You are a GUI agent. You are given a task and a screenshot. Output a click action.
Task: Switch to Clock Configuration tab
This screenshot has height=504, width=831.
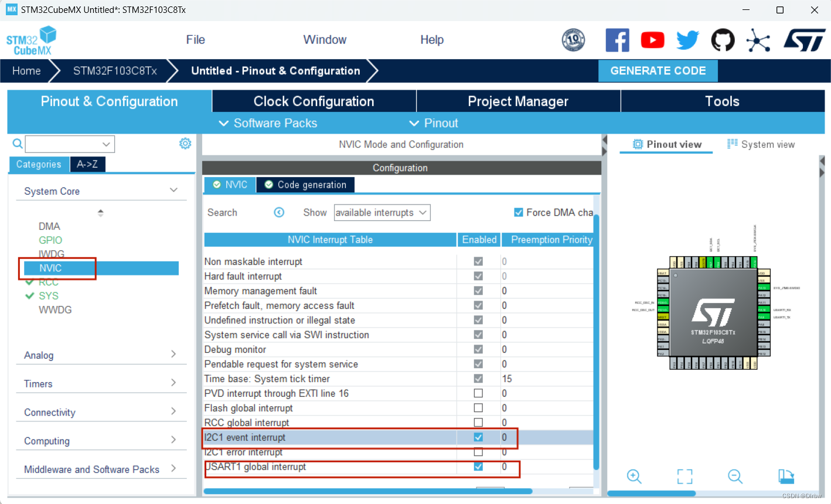[314, 101]
